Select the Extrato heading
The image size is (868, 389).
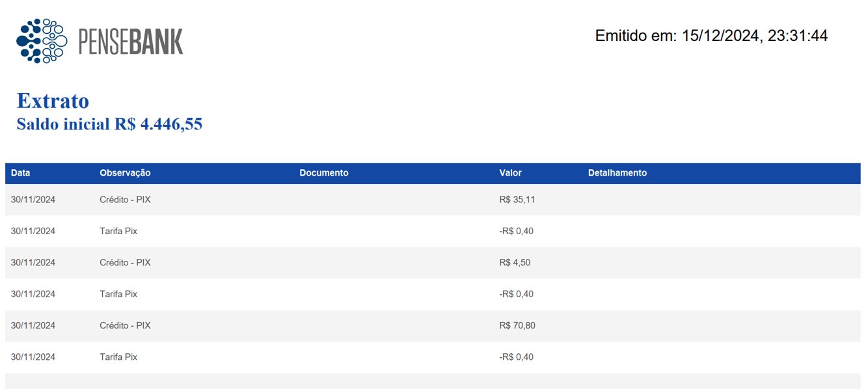click(x=53, y=101)
